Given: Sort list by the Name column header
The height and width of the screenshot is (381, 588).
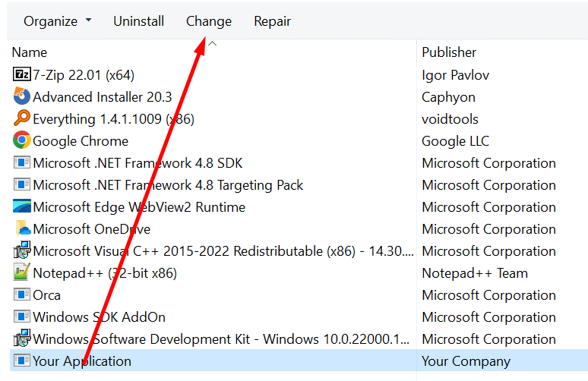Looking at the screenshot, I should tap(30, 52).
